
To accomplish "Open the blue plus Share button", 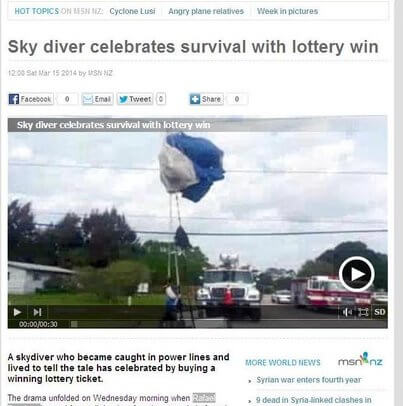I will pos(207,99).
